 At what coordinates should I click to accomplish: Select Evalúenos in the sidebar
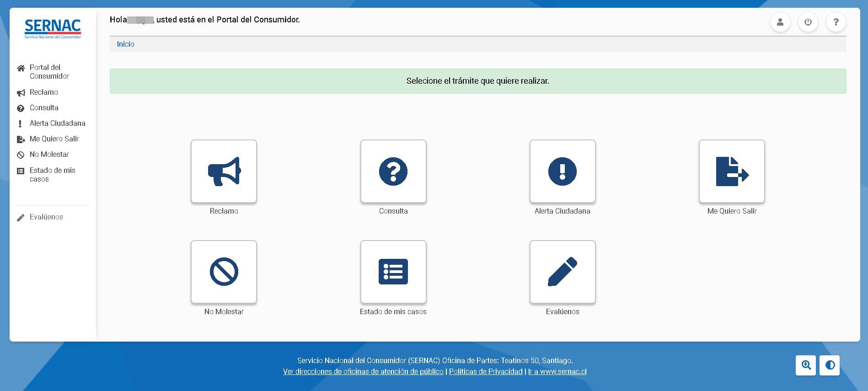(x=40, y=217)
